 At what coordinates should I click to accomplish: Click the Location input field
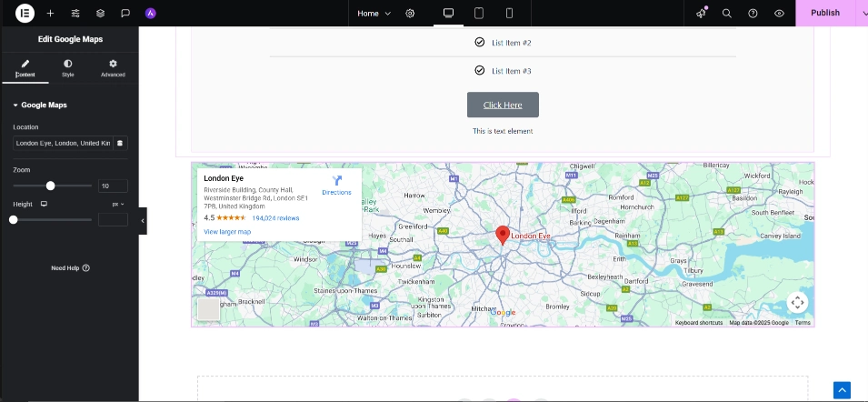63,143
